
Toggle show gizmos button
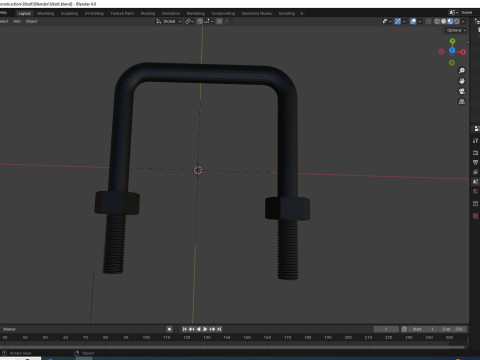[x=398, y=21]
